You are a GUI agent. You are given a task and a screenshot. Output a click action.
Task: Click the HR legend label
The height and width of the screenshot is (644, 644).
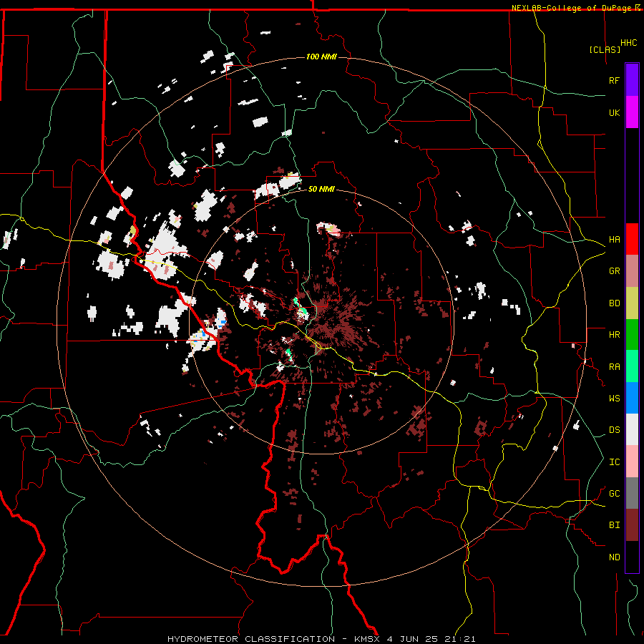(614, 335)
